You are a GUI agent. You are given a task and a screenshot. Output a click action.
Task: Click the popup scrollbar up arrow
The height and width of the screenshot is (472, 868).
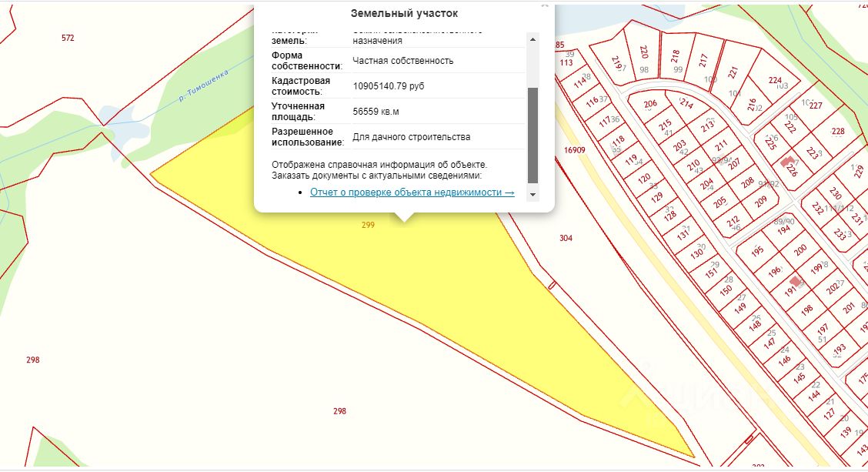(x=532, y=38)
